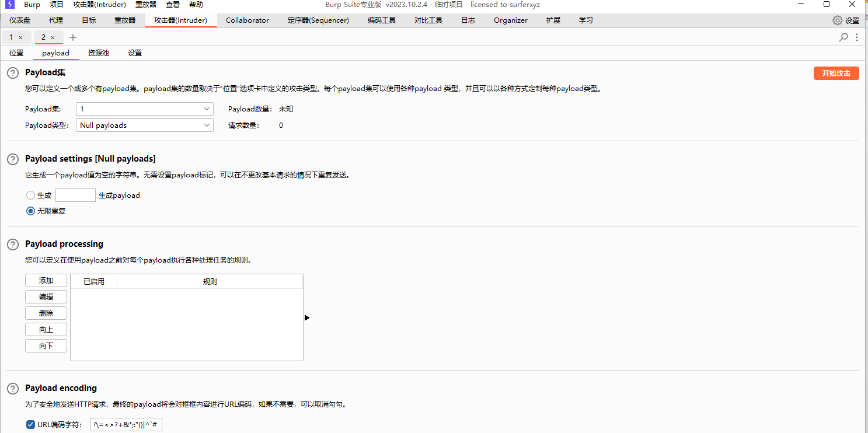Toggle the URL编码字符 checkbox
Screen dimensions: 868x433
click(30, 425)
